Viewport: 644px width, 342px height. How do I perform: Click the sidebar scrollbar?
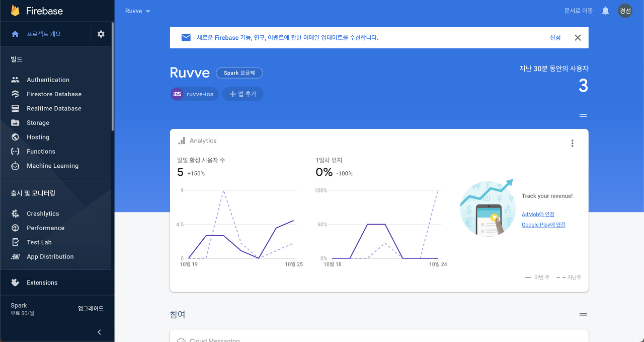click(113, 76)
